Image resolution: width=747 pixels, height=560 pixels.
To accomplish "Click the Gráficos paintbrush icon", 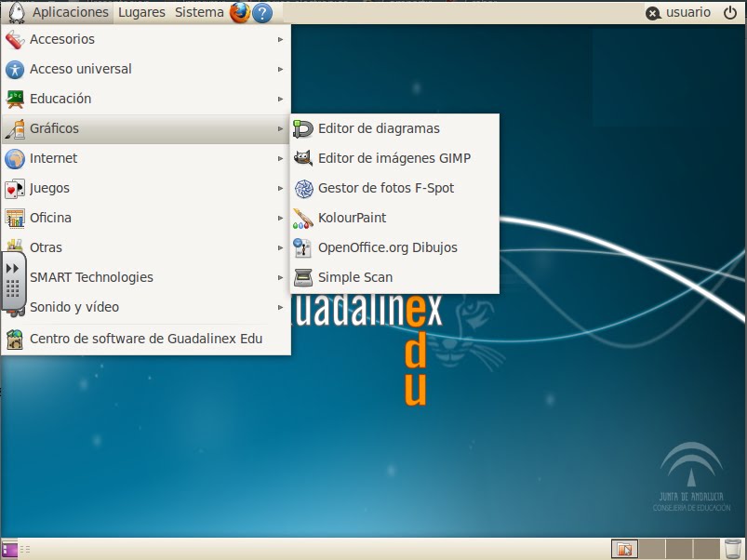I will (15, 129).
